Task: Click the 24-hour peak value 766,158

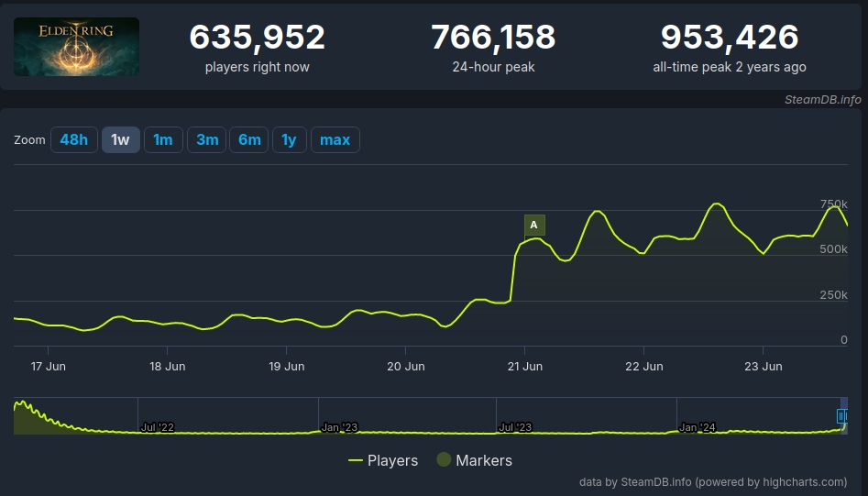Action: point(493,38)
